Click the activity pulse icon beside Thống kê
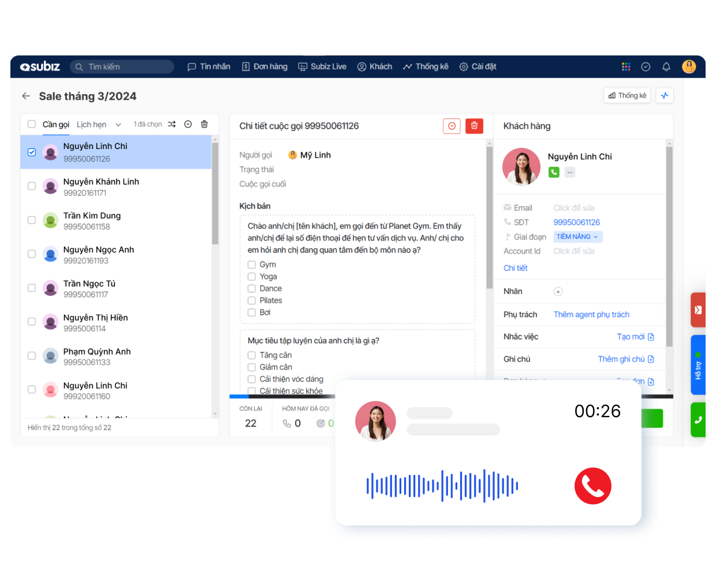 (x=665, y=96)
